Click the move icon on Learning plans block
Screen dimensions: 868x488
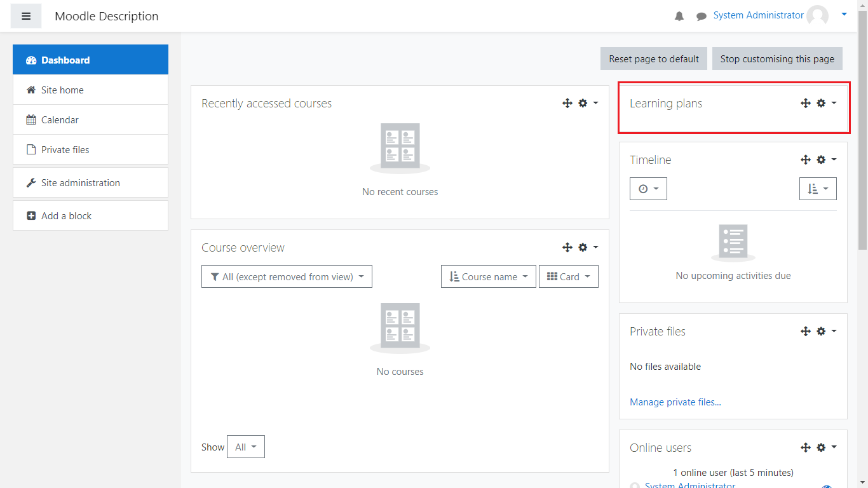(x=805, y=103)
